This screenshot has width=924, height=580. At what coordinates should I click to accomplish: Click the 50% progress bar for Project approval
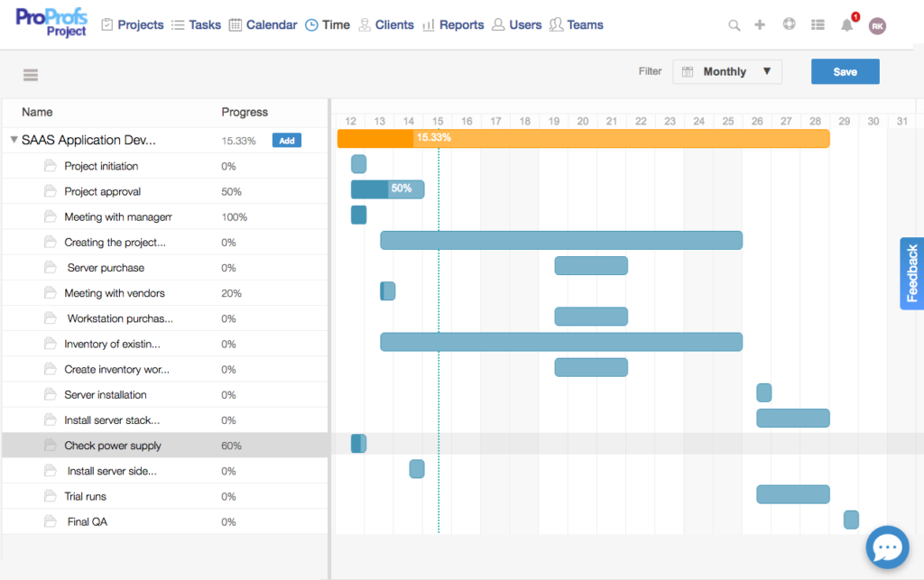(x=387, y=189)
